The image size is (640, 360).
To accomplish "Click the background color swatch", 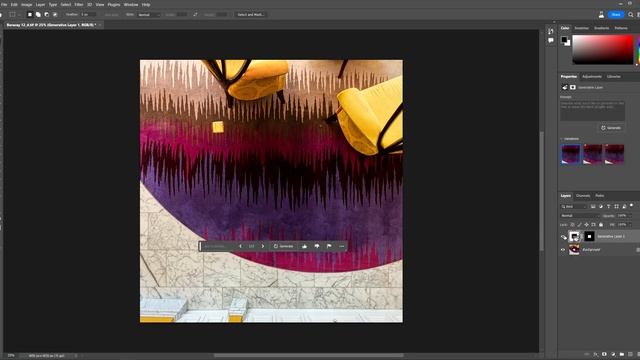I will [x=568, y=43].
